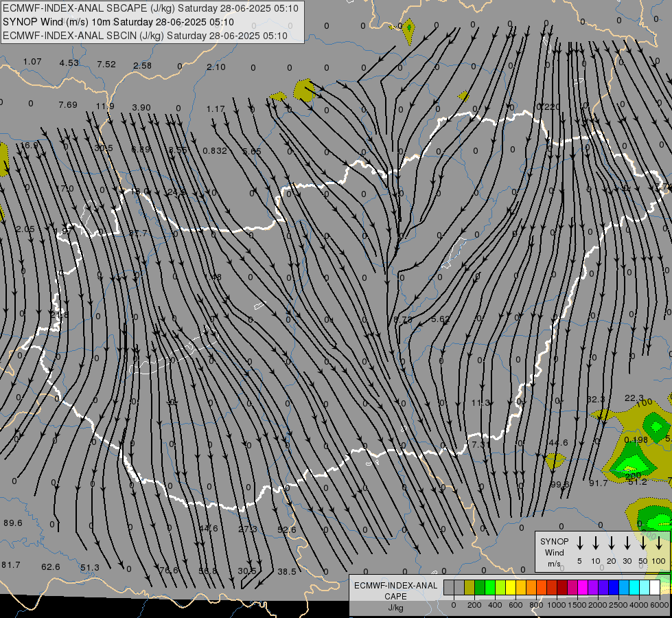Click the SBCIN title line at top

(145, 36)
